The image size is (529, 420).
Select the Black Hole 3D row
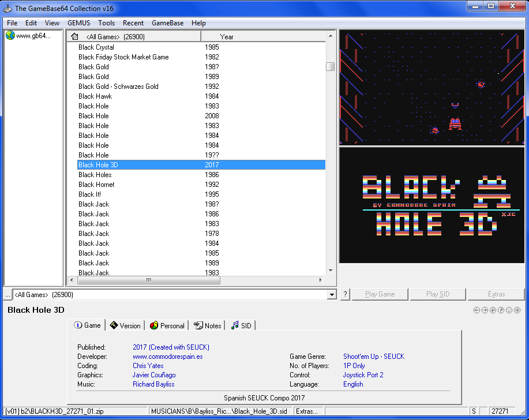(201, 164)
